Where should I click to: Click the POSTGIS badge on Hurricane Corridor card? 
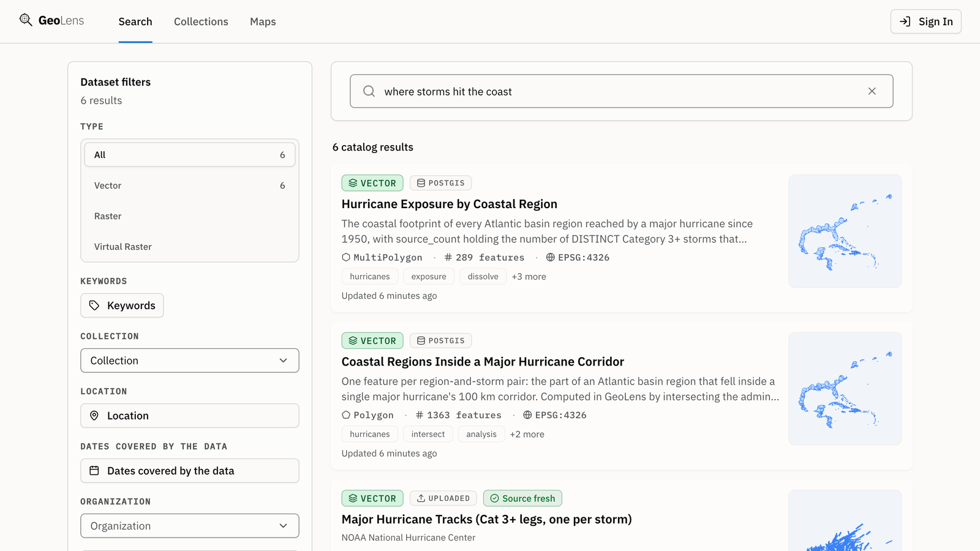(441, 340)
